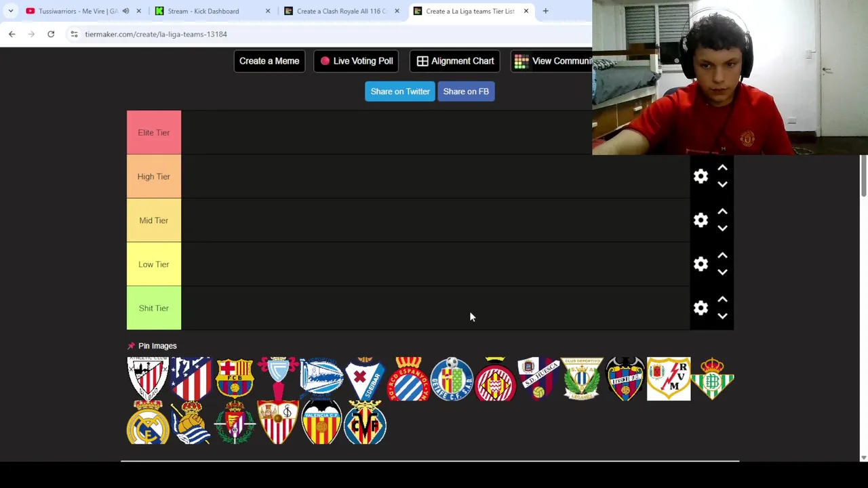Click the Getafe CF crest
This screenshot has height=488, width=868.
(452, 379)
